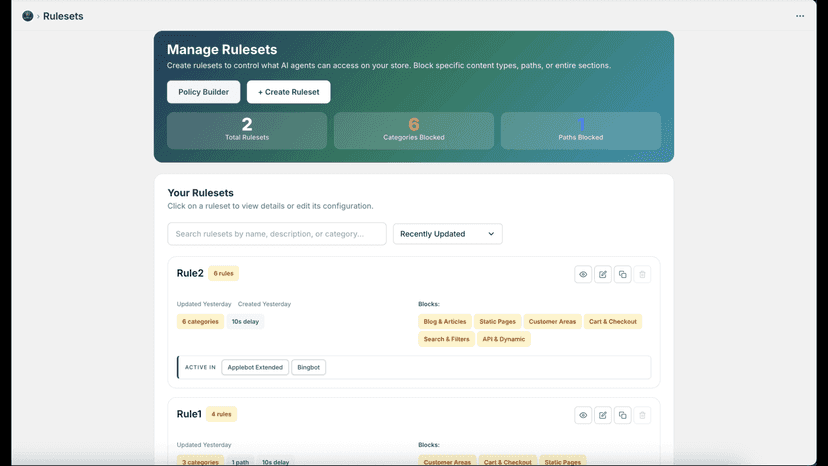Viewport: 828px width, 466px height.
Task: Duplicate Rule2 using the copy icon
Action: pos(623,274)
